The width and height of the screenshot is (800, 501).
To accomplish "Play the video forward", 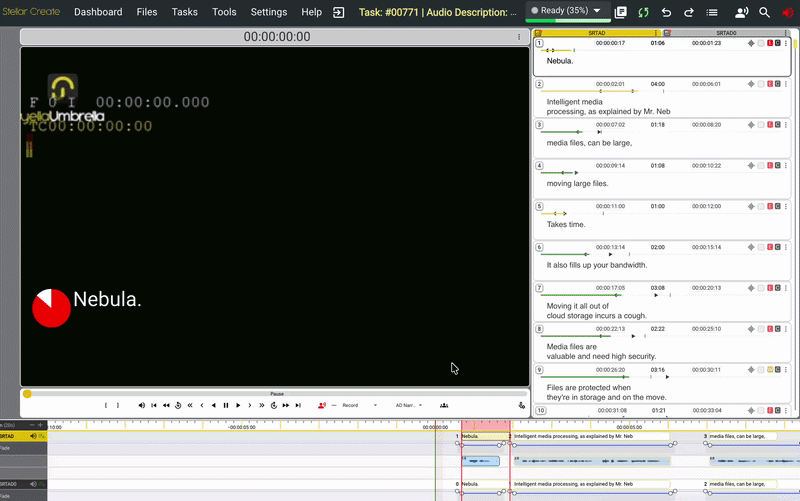I will (x=238, y=406).
